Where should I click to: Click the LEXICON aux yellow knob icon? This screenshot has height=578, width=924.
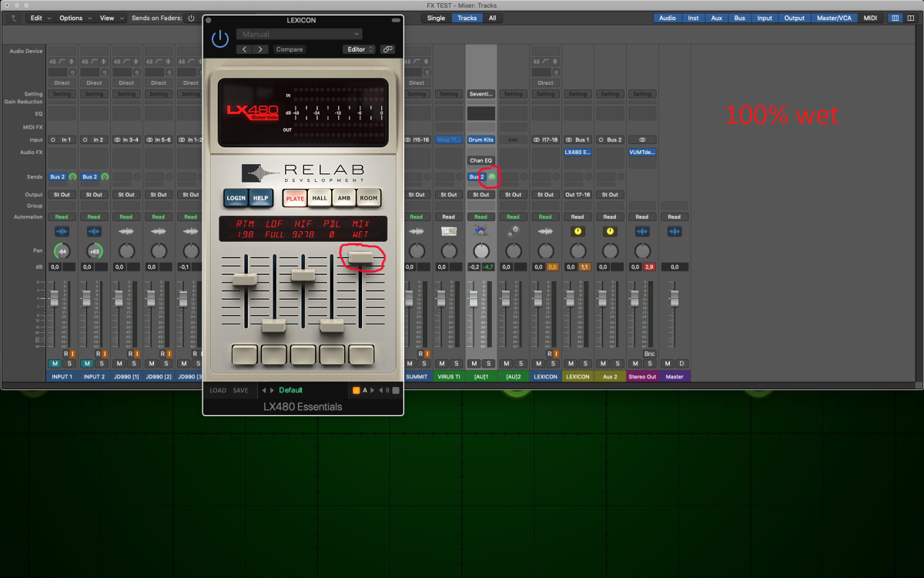[x=577, y=231]
